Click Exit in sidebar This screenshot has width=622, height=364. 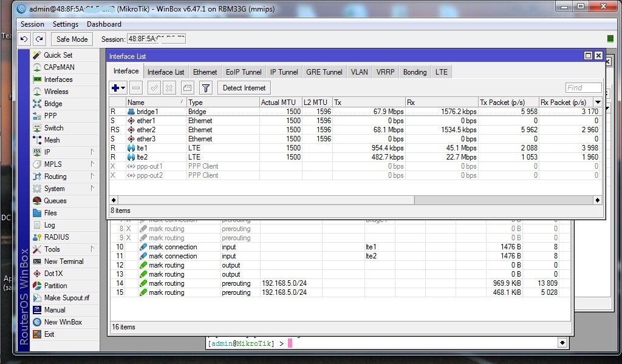49,334
